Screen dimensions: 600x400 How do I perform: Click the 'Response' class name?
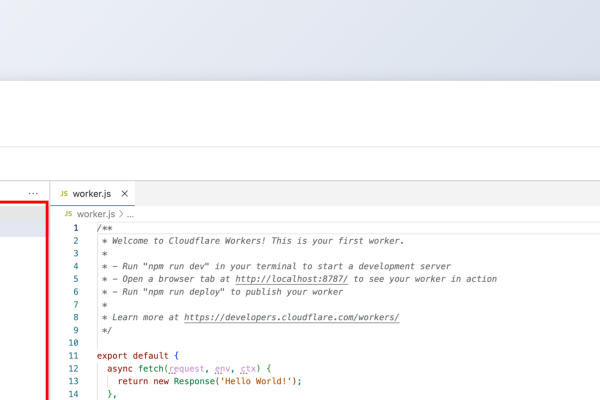pyautogui.click(x=199, y=381)
